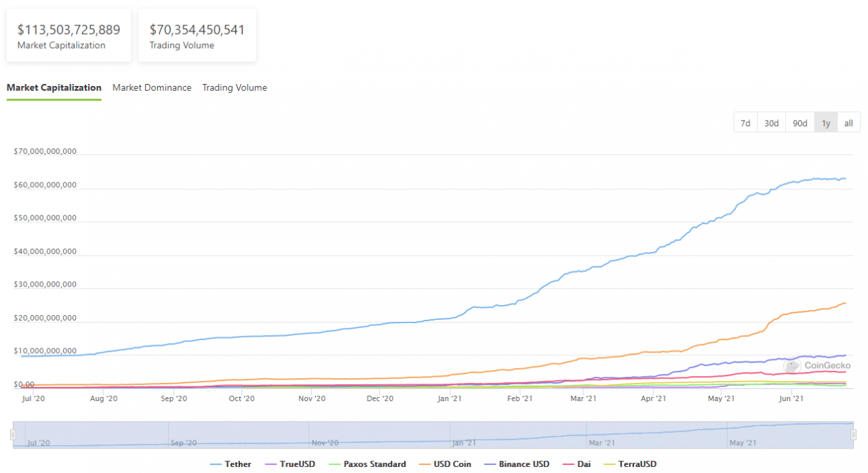Click the Market Capitalization value card
Image resolution: width=868 pixels, height=473 pixels.
[68, 36]
